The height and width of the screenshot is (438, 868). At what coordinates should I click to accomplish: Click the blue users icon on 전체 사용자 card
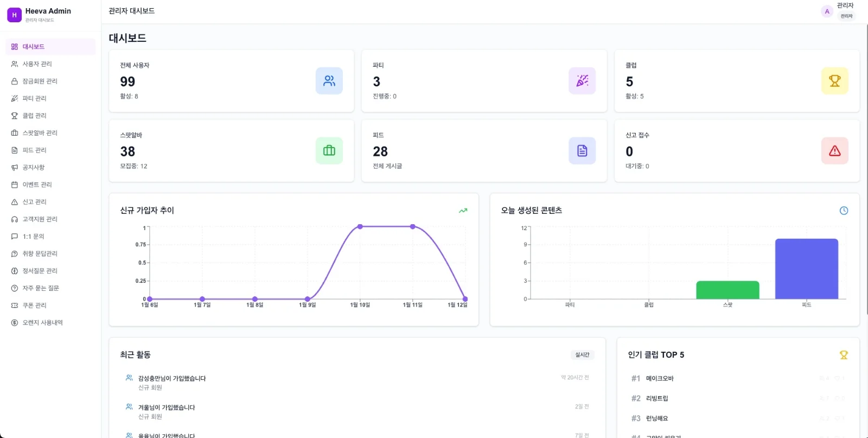point(329,81)
